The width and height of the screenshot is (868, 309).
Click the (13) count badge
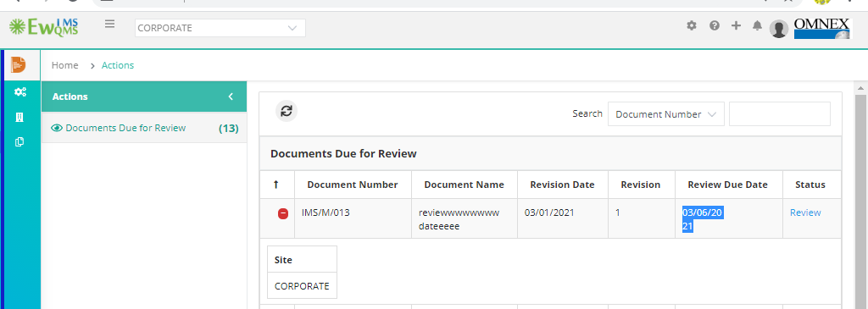228,128
